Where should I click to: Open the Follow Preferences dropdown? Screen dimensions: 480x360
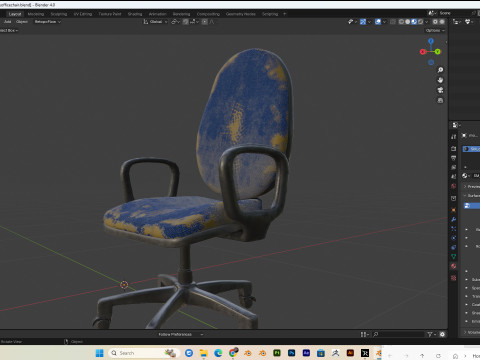pos(180,334)
